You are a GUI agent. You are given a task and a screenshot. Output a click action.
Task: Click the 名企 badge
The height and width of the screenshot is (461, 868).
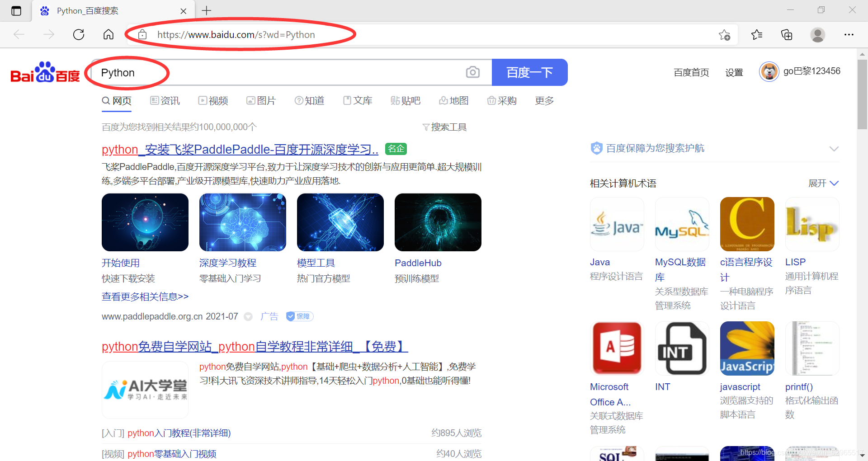tap(396, 149)
